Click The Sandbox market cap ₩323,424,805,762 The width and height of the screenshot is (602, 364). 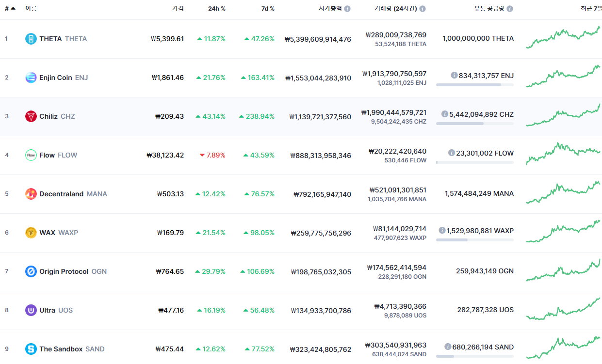(x=321, y=349)
